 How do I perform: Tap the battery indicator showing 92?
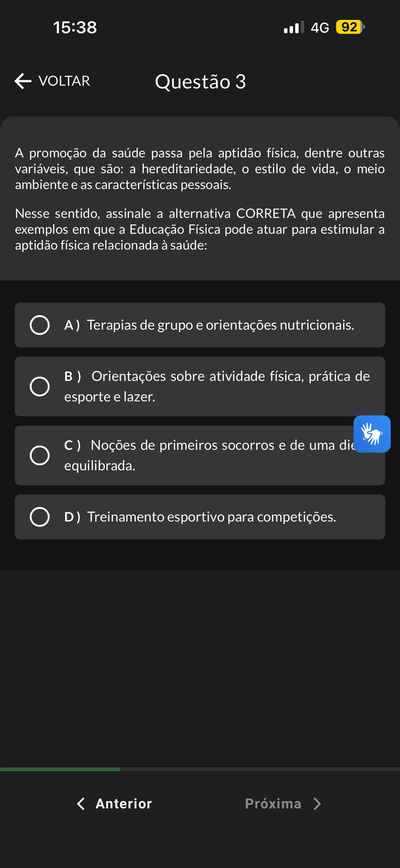350,27
